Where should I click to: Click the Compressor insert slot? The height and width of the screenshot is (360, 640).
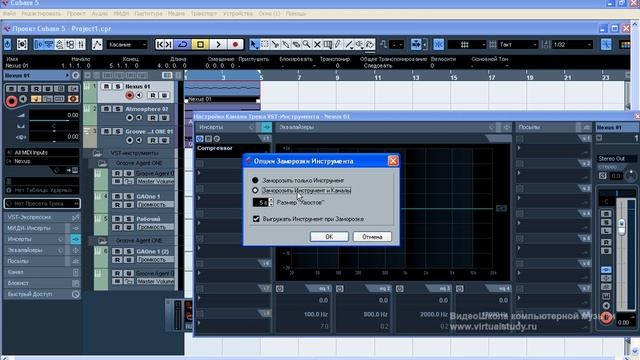(233, 148)
